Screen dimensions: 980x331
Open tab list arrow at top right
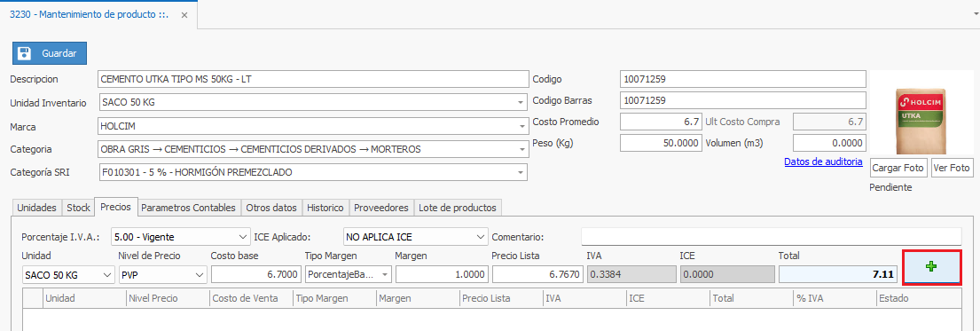pyautogui.click(x=971, y=12)
